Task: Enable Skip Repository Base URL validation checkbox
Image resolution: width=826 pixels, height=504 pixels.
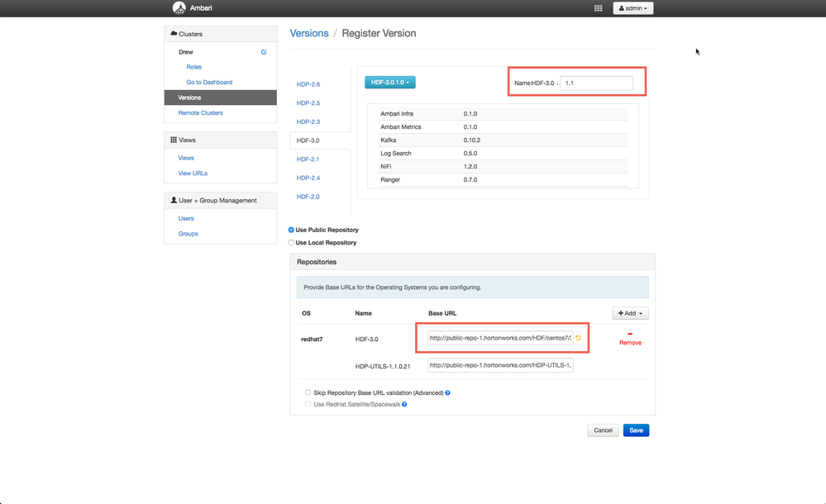Action: (308, 392)
